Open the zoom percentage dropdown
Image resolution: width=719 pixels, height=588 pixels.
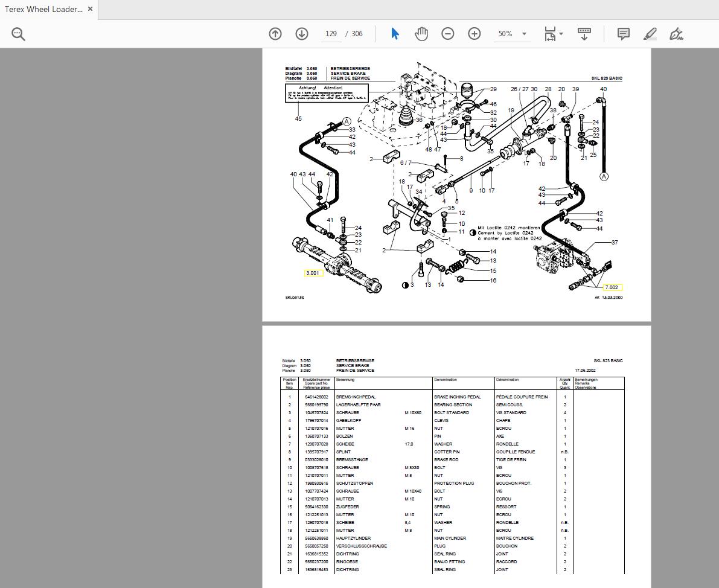(x=524, y=34)
